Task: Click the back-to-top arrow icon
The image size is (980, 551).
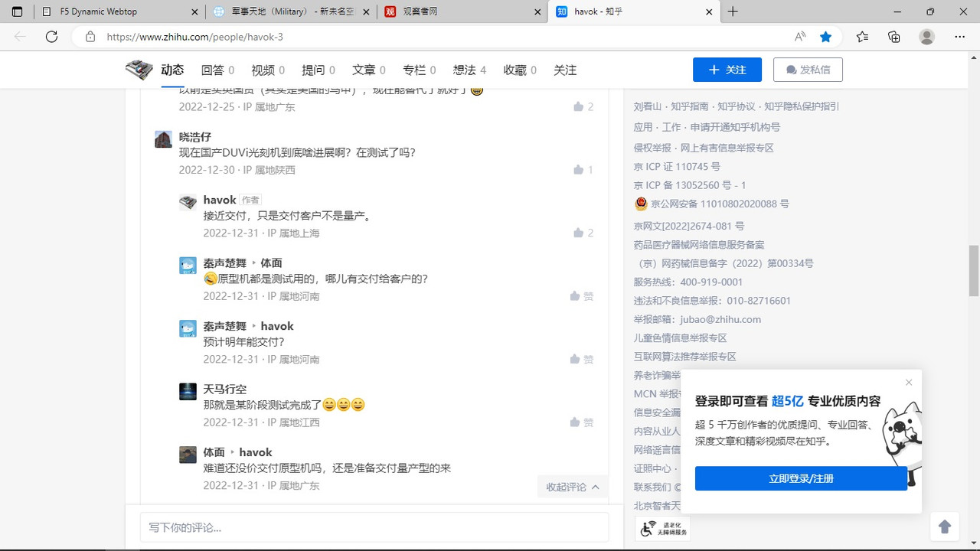Action: pyautogui.click(x=945, y=526)
